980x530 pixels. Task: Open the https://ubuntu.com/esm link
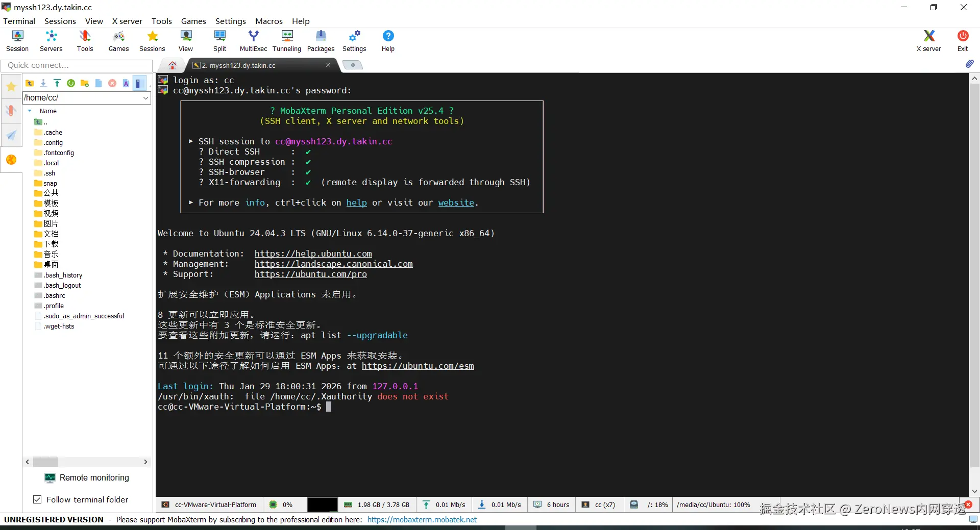coord(418,366)
